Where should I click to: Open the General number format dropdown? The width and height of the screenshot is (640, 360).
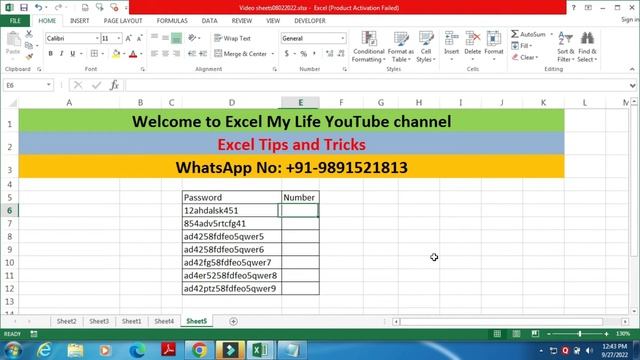pos(342,38)
